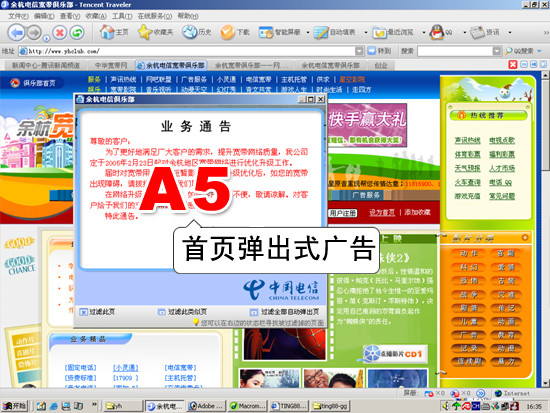Show hidden toolbar items via chevron
Image resolution: width=550 pixels, height=413 pixels.
coord(546,33)
